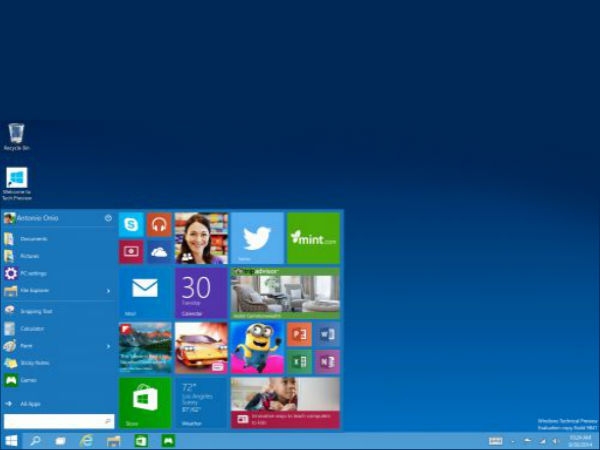Open the red Video tile
Viewport: 600px width, 450px height.
(131, 252)
